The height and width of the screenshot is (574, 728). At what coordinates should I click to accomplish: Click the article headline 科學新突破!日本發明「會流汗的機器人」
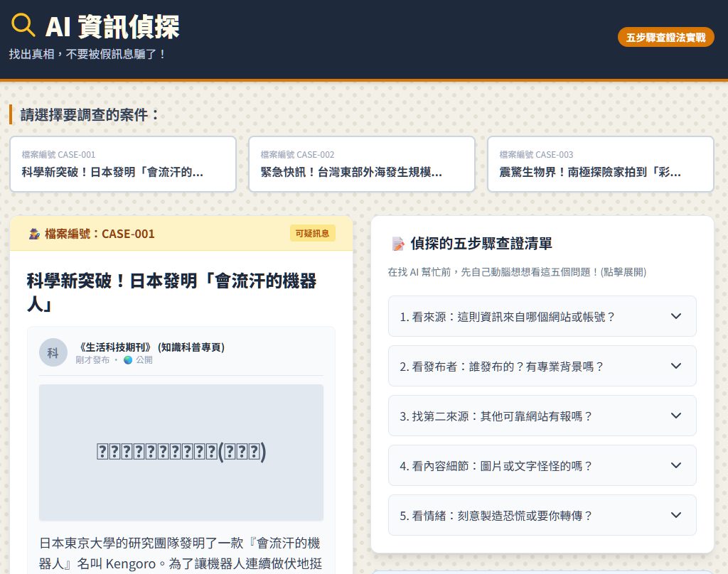point(171,293)
